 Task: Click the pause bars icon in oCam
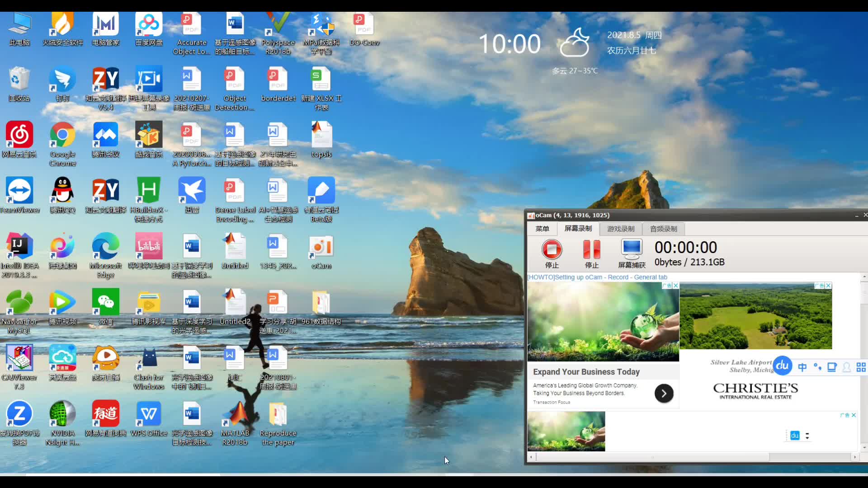coord(591,249)
